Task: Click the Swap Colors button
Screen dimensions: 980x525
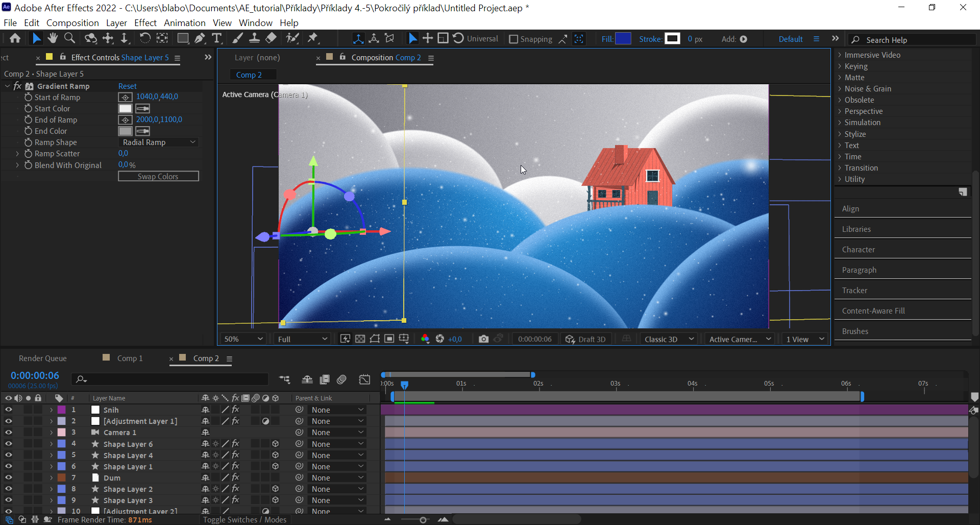Action: pos(158,176)
